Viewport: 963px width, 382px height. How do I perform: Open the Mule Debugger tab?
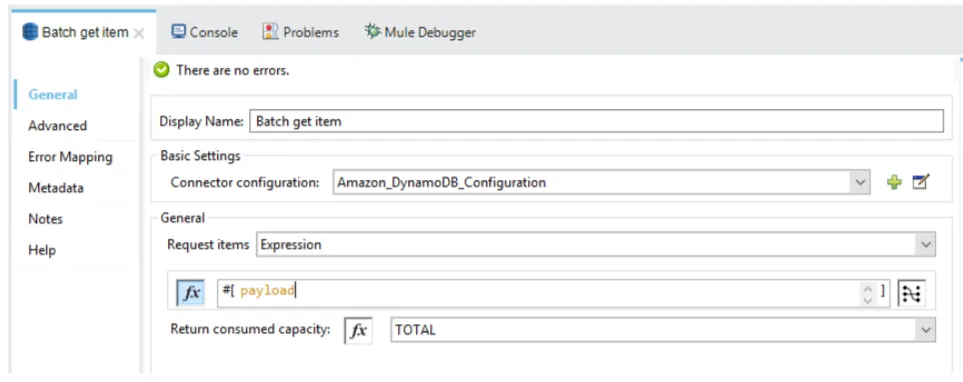pyautogui.click(x=420, y=32)
